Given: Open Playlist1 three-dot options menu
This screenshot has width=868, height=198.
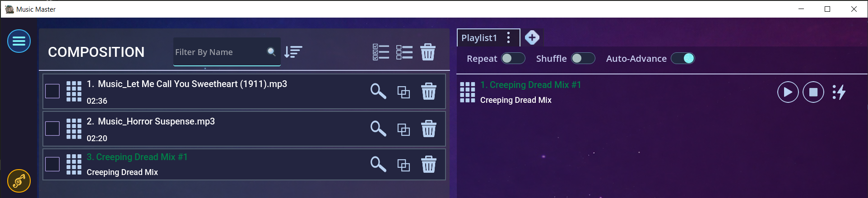Looking at the screenshot, I should [509, 37].
